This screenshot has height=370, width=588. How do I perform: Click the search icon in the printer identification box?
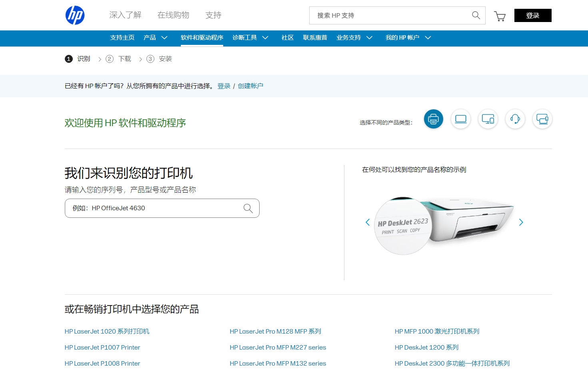248,208
